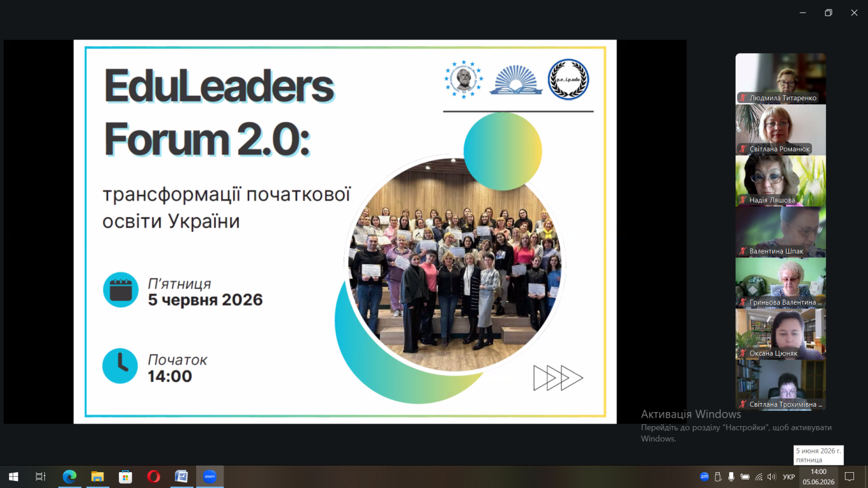This screenshot has height=488, width=868.
Task: Open the clock showing 14:00 05.06.2026
Action: [818, 476]
